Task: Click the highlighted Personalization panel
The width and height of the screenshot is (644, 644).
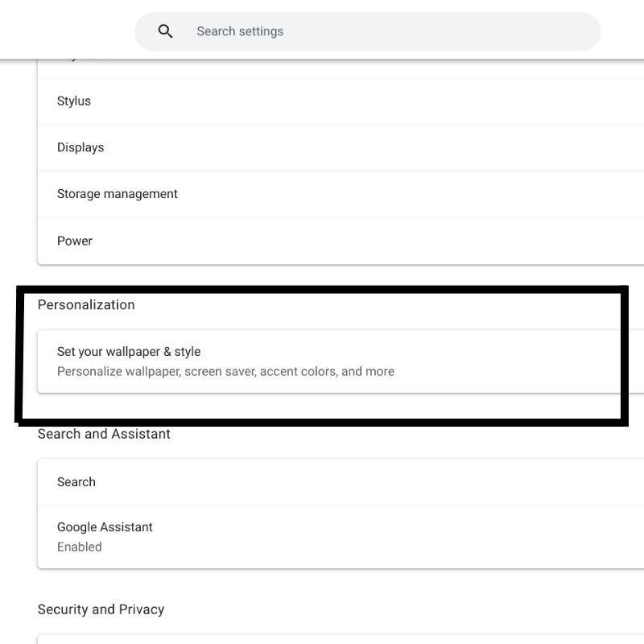Action: [x=322, y=354]
